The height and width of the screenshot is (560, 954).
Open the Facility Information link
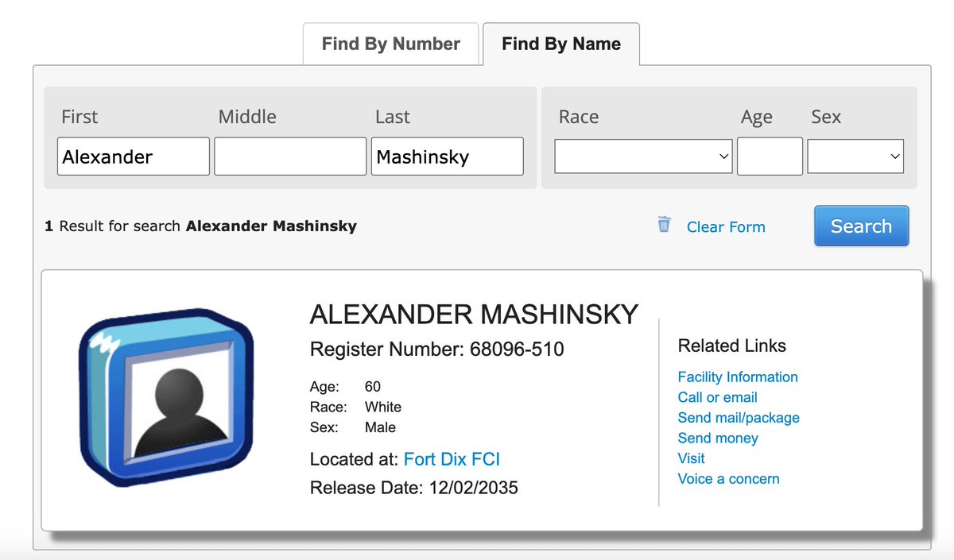(738, 377)
